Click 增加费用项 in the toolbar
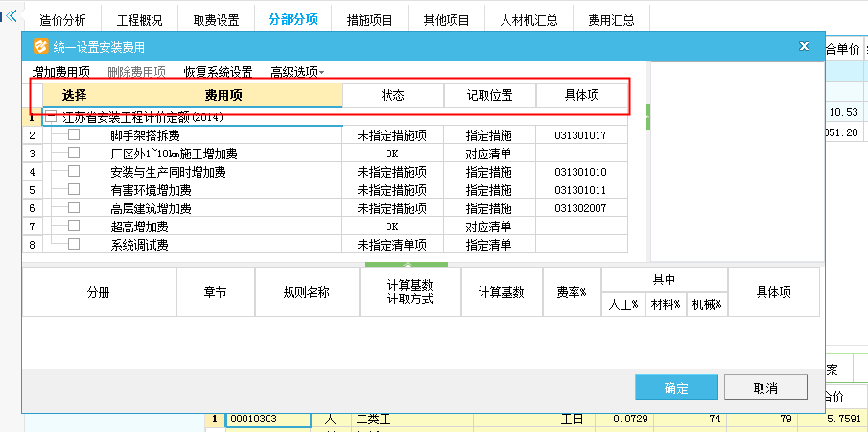The height and width of the screenshot is (432, 868). click(61, 72)
